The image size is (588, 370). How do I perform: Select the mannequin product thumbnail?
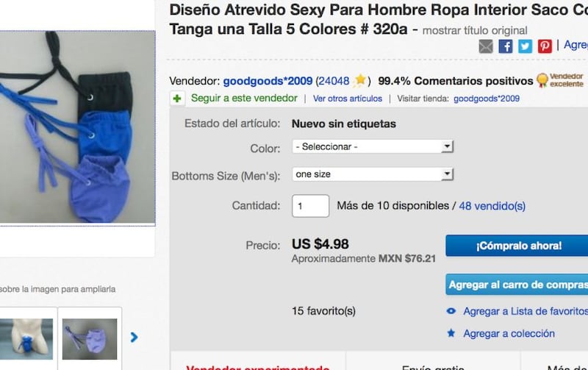(x=26, y=339)
